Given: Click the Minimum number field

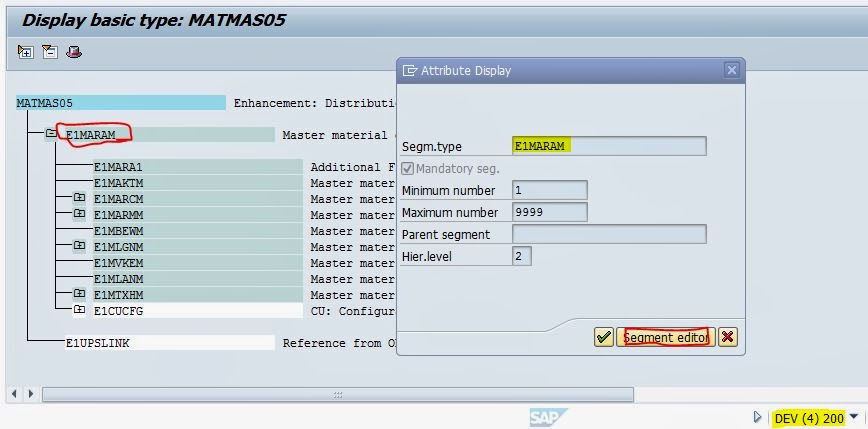Looking at the screenshot, I should tap(550, 190).
